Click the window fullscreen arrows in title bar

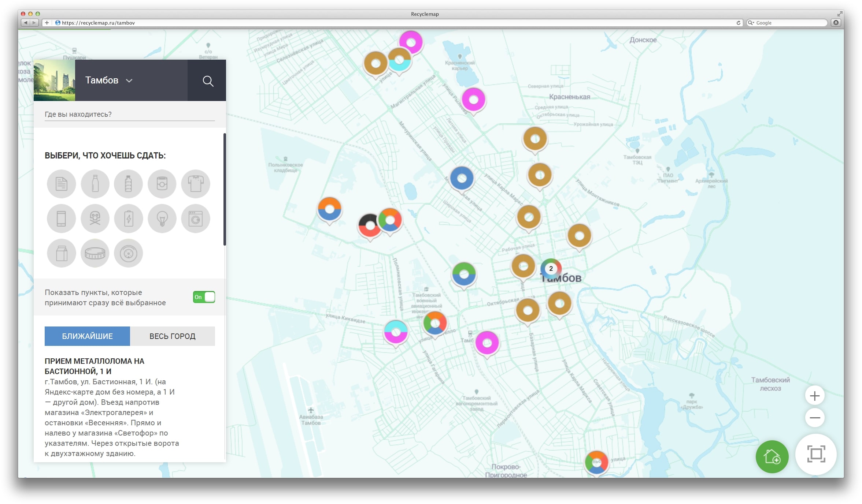(x=839, y=14)
